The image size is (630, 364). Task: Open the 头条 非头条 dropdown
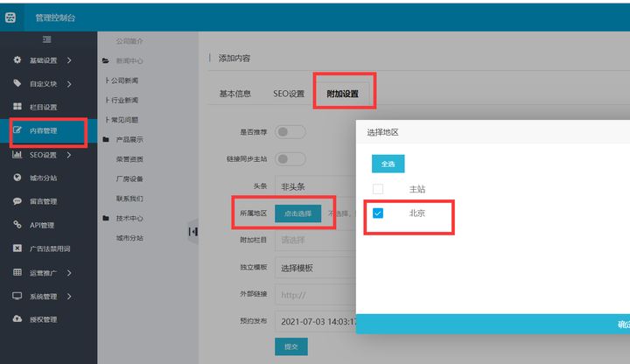(x=315, y=186)
